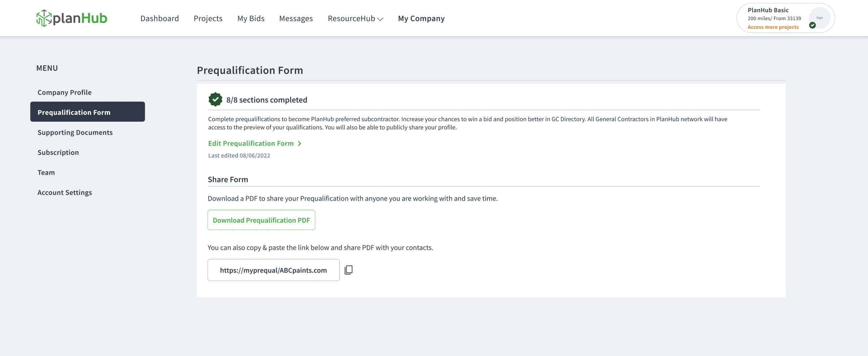Click the 8/8 sections completed text
The image size is (868, 356).
267,100
